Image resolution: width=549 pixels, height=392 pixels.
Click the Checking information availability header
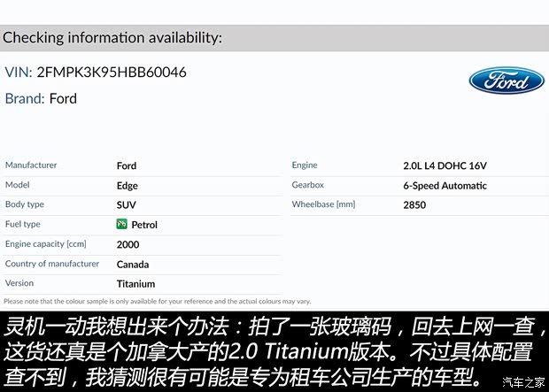(x=112, y=37)
